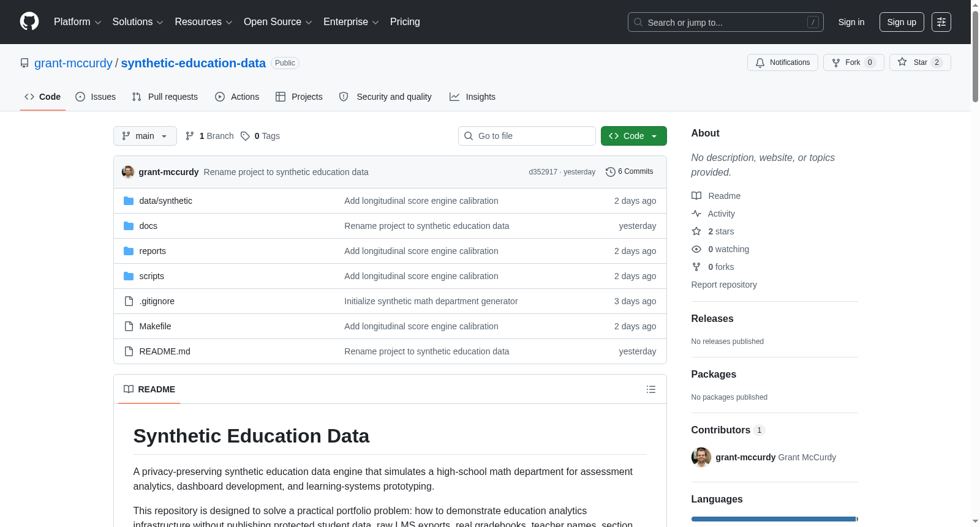
Task: Click the Actions play icon
Action: [x=220, y=97]
